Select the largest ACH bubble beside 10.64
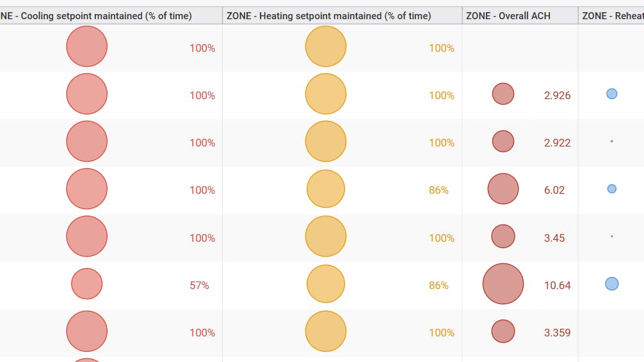 pyautogui.click(x=503, y=284)
